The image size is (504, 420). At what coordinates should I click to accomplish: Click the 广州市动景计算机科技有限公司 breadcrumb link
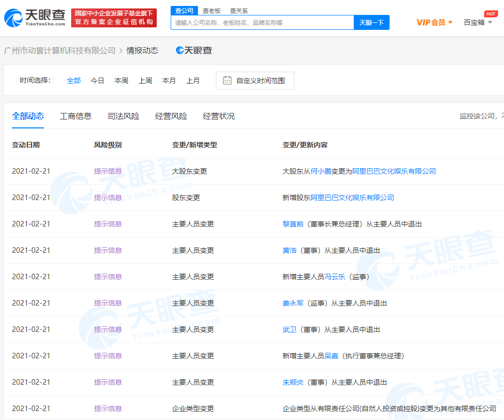pos(60,50)
